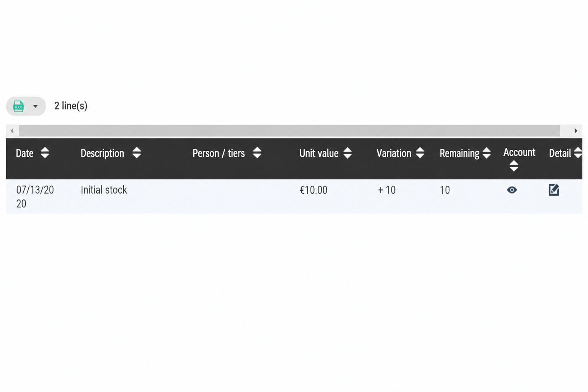Open detail edit icon for Initial stock
Image resolution: width=588 pixels, height=392 pixels.
pos(554,189)
